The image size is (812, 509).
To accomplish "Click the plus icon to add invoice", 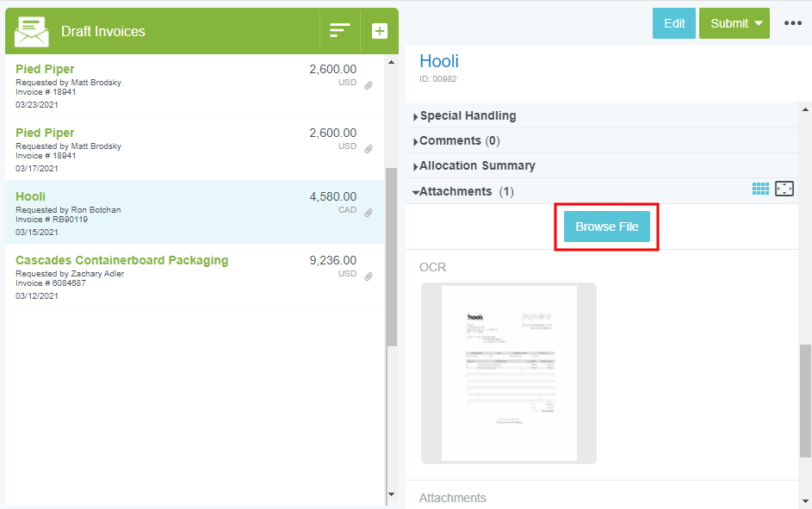I will tap(379, 31).
